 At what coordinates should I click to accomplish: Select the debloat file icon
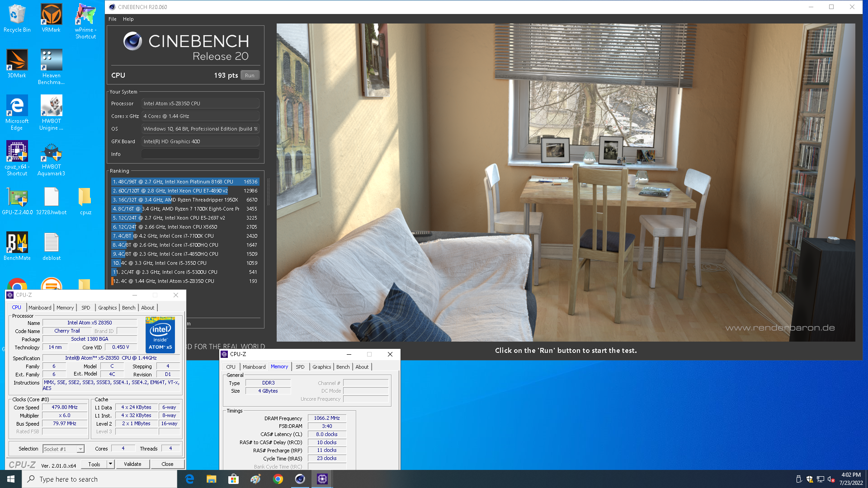[51, 246]
